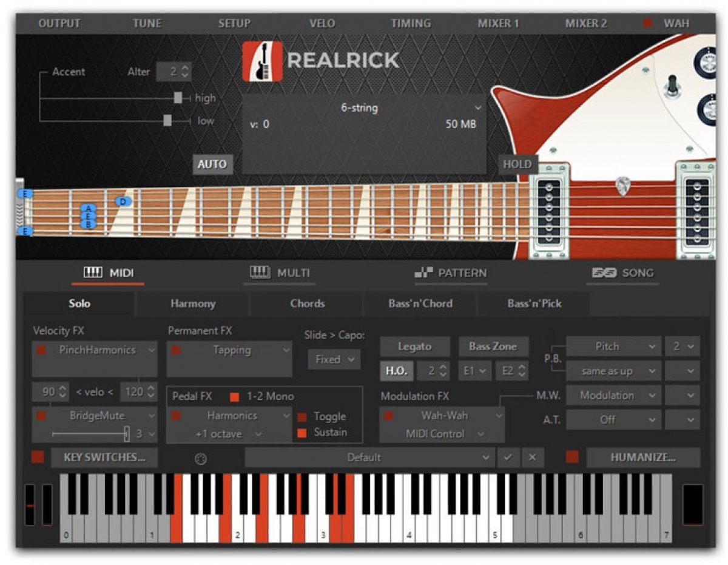Image resolution: width=728 pixels, height=565 pixels.
Task: Switch to the SONG mode tab
Action: coord(623,273)
